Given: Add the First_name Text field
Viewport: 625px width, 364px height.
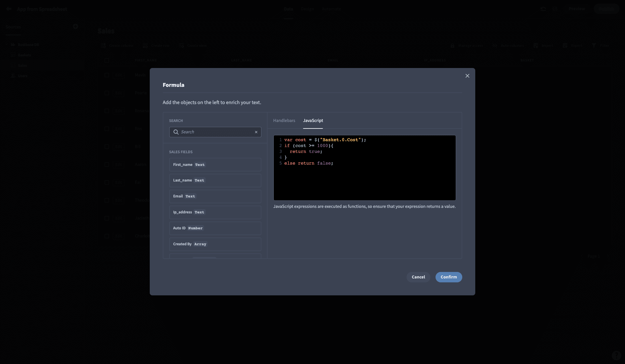Looking at the screenshot, I should coord(215,165).
